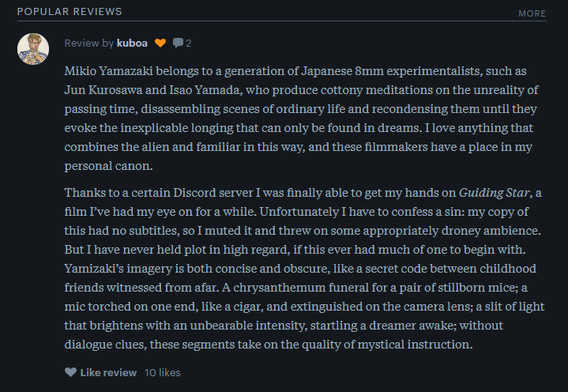This screenshot has width=568, height=392.
Task: Click the "Review by" label text
Action: tap(89, 43)
